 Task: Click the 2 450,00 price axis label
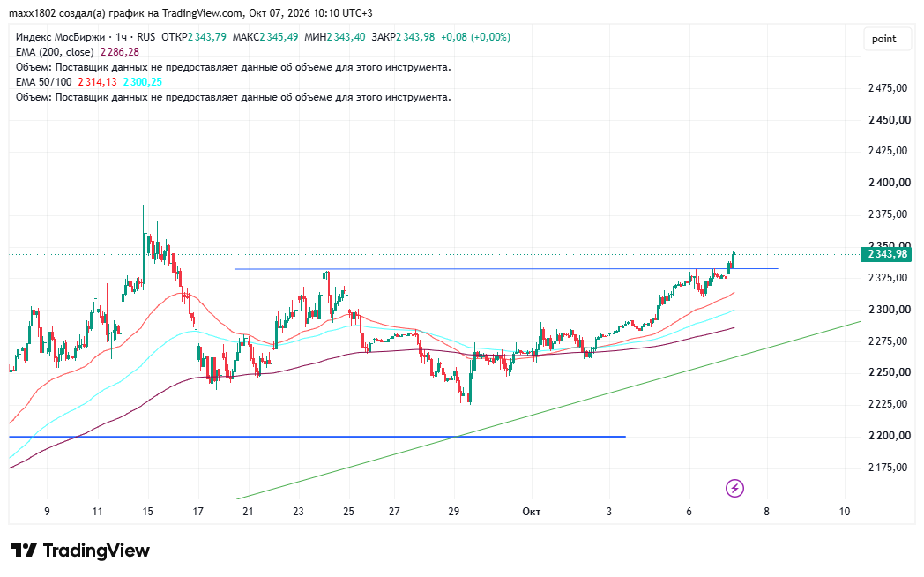pos(890,120)
